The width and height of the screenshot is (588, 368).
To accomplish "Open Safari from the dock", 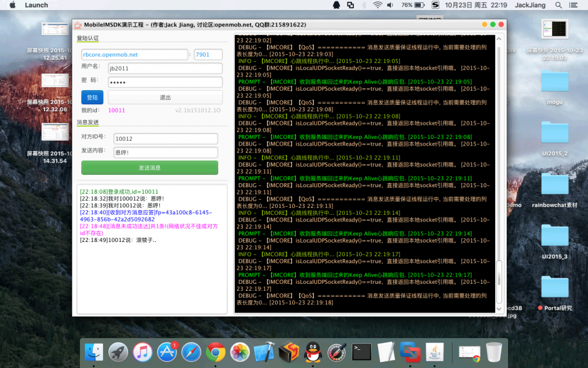I will click(x=191, y=352).
